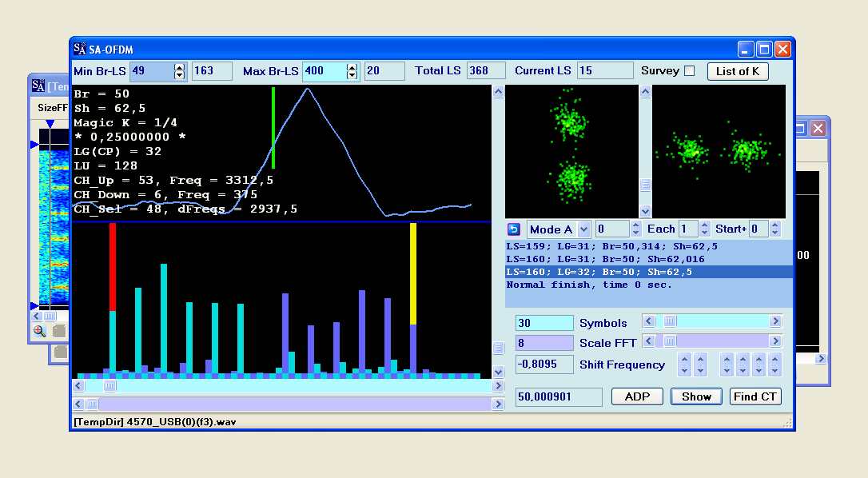The height and width of the screenshot is (478, 868).
Task: Click the Symbols slider thumb
Action: click(670, 321)
